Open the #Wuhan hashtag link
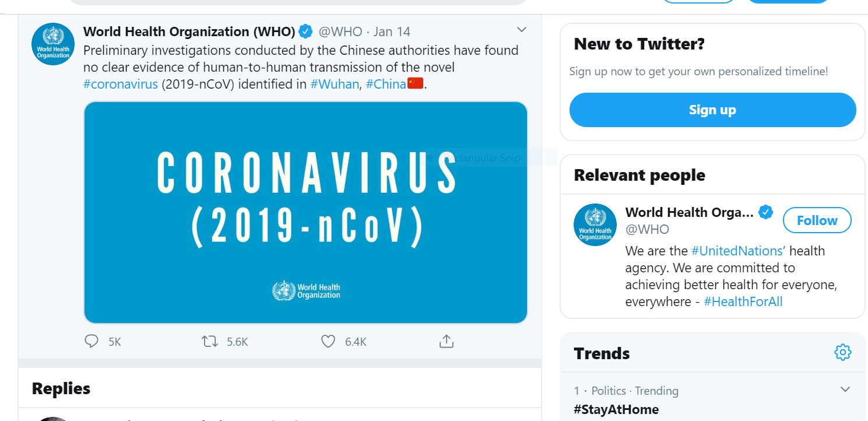 (335, 84)
